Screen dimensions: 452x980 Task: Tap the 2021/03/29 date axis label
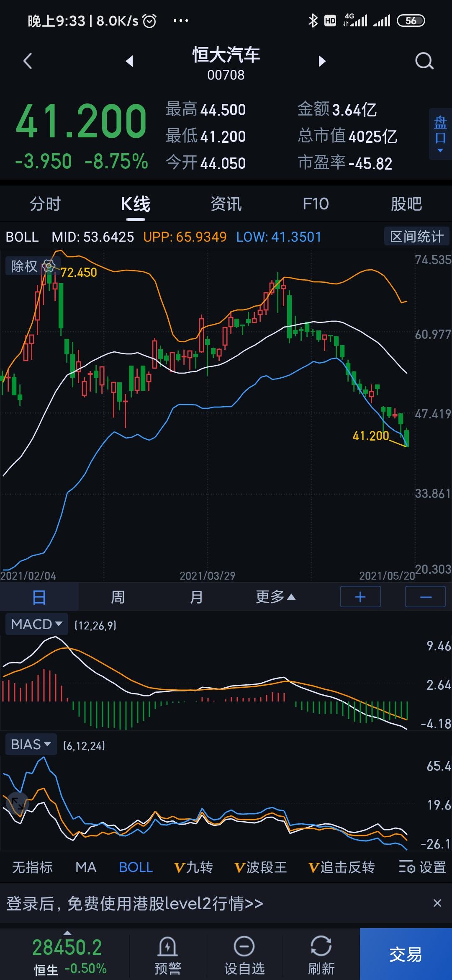point(208,576)
